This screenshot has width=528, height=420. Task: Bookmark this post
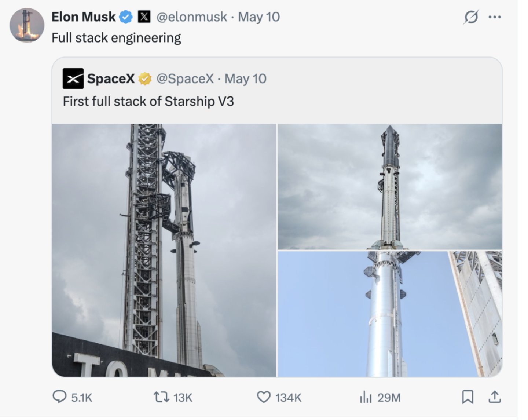[x=467, y=397]
